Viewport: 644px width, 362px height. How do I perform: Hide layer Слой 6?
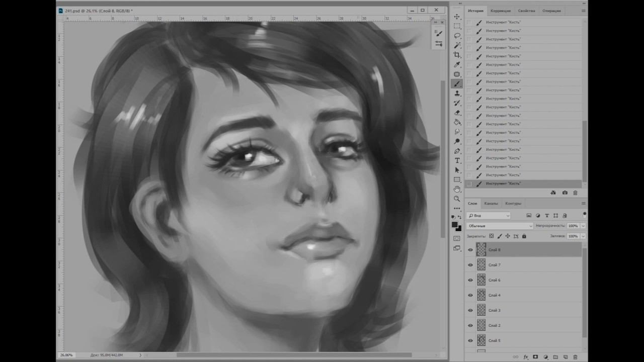(x=470, y=280)
